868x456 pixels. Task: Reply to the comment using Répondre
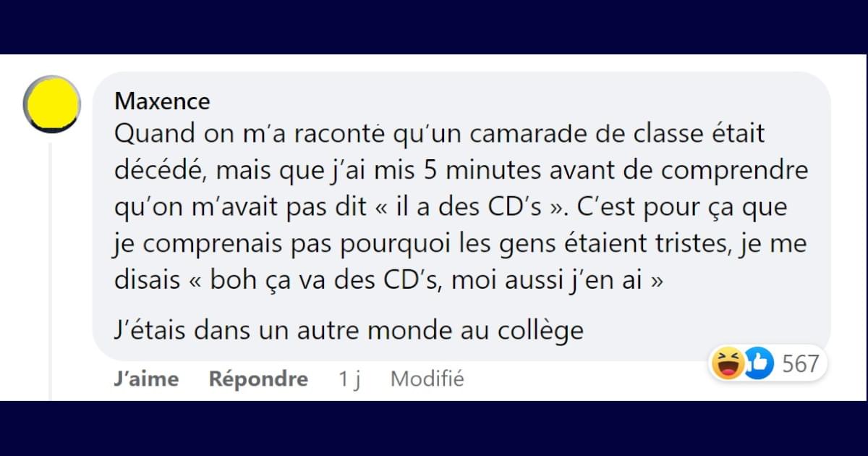coord(258,379)
